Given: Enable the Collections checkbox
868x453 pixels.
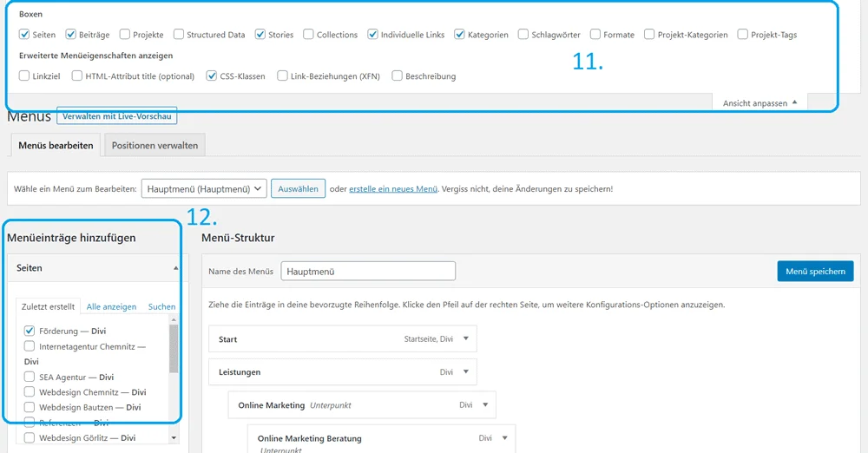Looking at the screenshot, I should point(308,35).
